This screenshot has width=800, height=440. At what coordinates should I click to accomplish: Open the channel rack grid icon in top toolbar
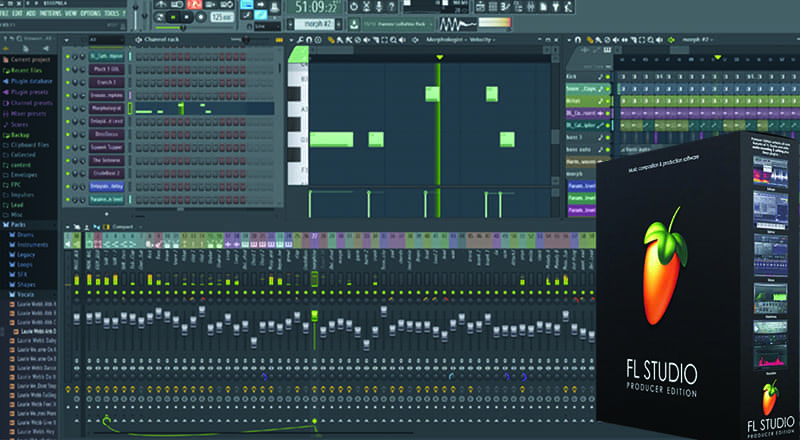493,7
